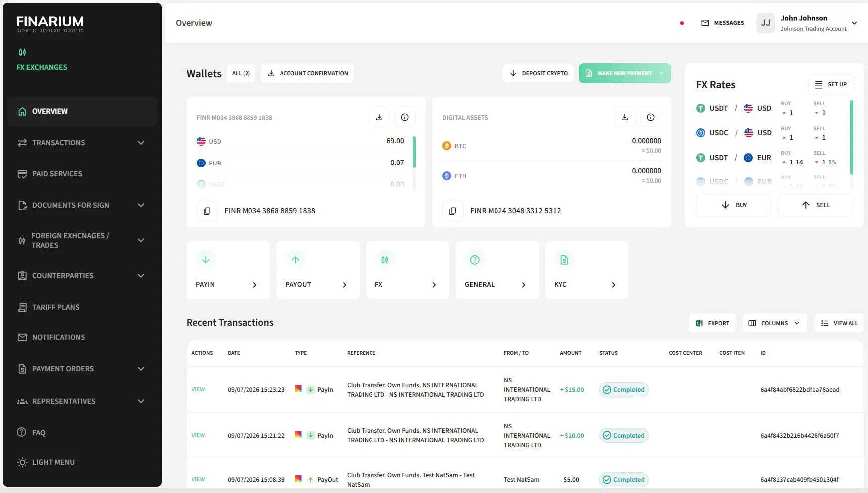Click the wallet currency list scrollbar
This screenshot has height=493, width=868.
(414, 152)
